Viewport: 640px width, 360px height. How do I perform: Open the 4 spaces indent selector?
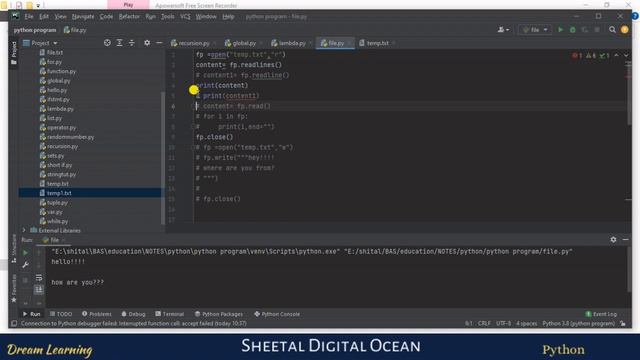527,324
